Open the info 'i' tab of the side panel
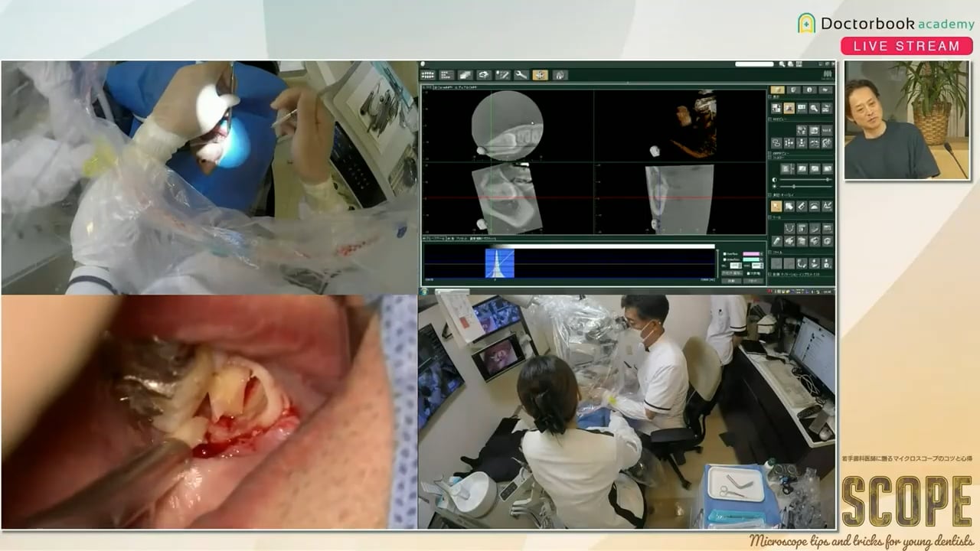This screenshot has width=980, height=551. click(x=809, y=90)
